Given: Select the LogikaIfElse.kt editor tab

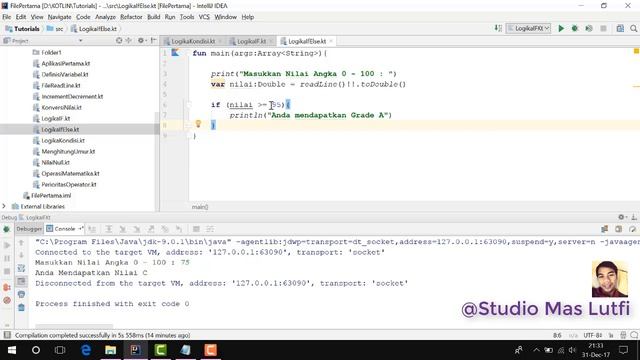Looking at the screenshot, I should 307,41.
